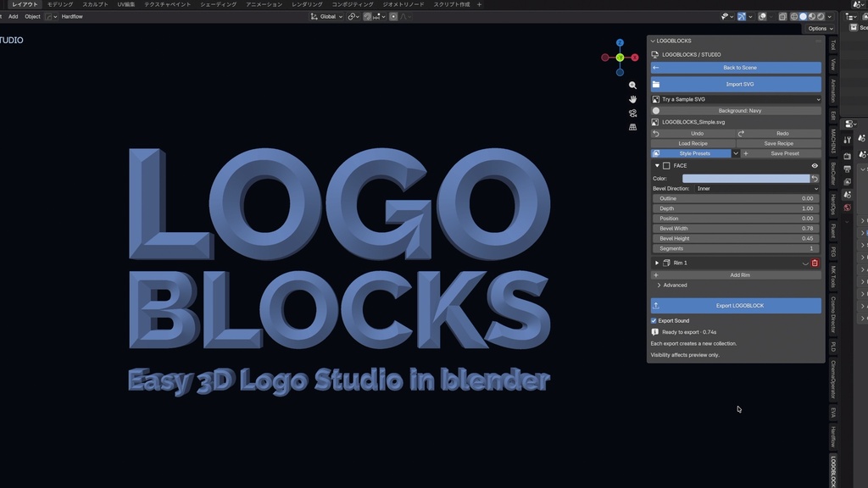Viewport: 868px width, 488px height.
Task: Toggle the FACE square checkbox icon
Action: pos(666,165)
